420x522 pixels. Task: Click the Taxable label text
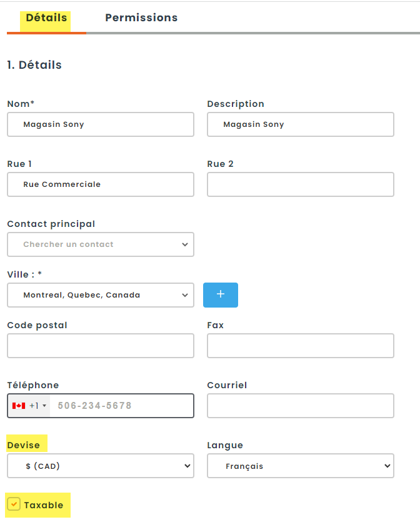(44, 505)
